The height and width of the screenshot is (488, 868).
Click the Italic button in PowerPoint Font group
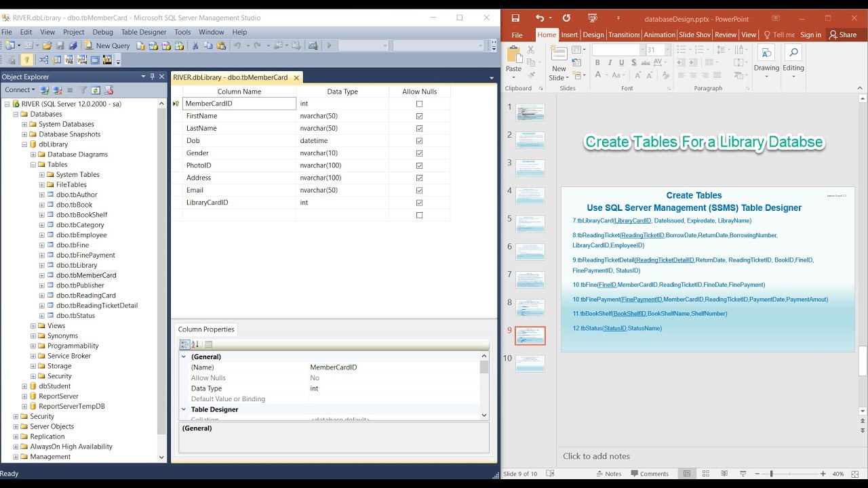click(609, 62)
